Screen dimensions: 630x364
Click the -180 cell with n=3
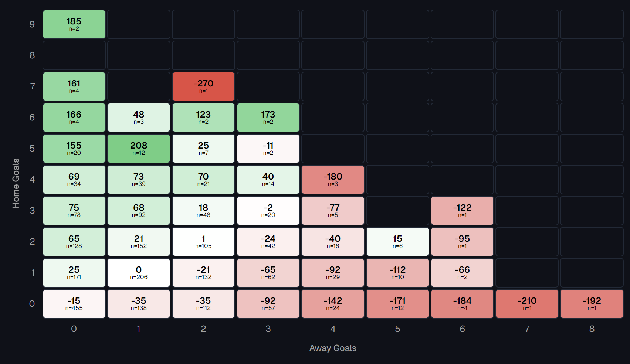333,180
